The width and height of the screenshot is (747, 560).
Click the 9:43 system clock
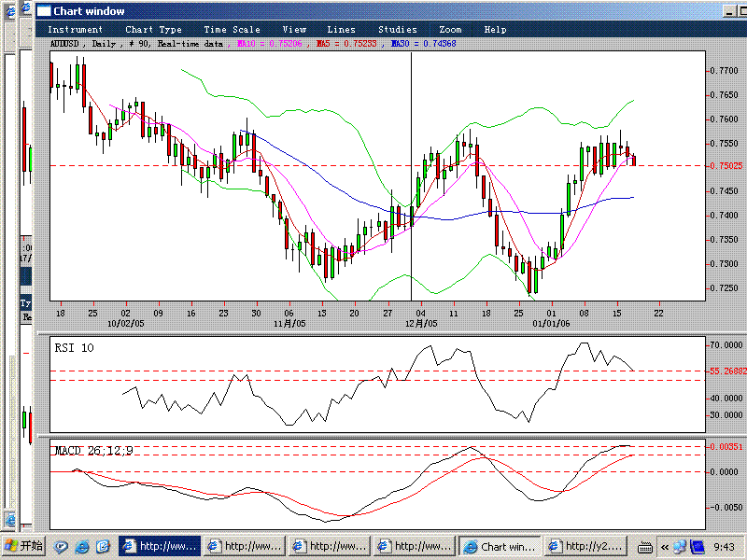725,547
